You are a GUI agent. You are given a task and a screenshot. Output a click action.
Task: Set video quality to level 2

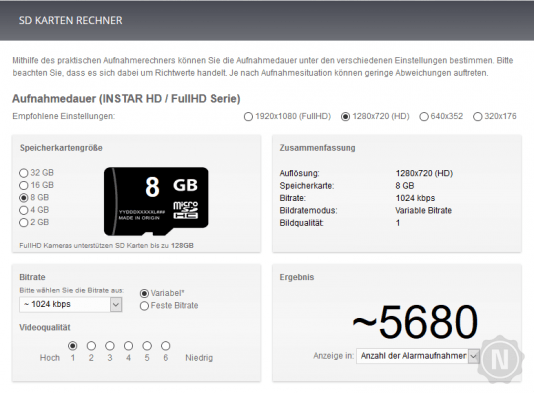coord(91,346)
